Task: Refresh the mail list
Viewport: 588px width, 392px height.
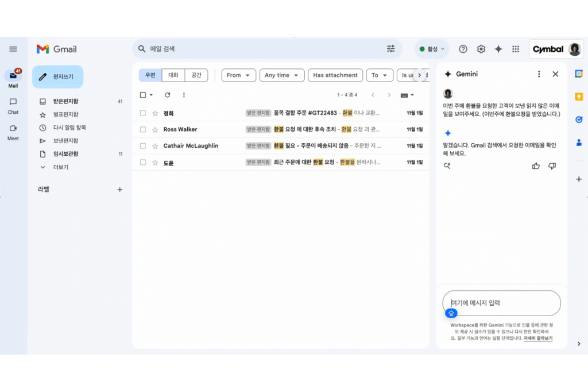Action: coord(168,95)
